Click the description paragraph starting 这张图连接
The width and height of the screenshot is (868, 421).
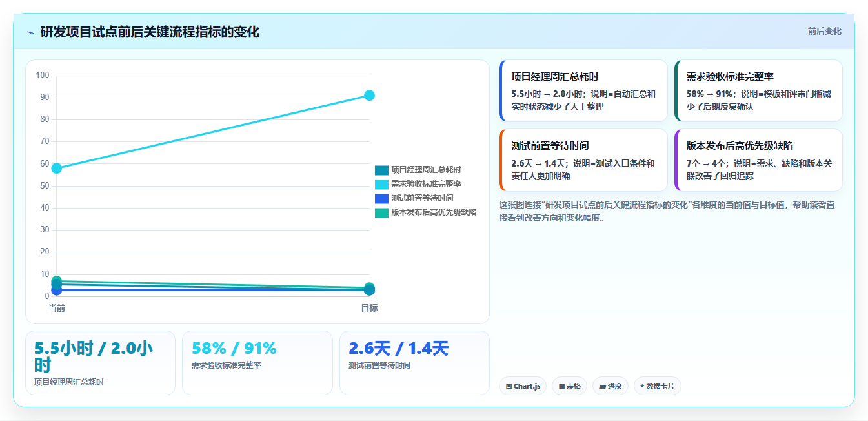click(x=667, y=211)
